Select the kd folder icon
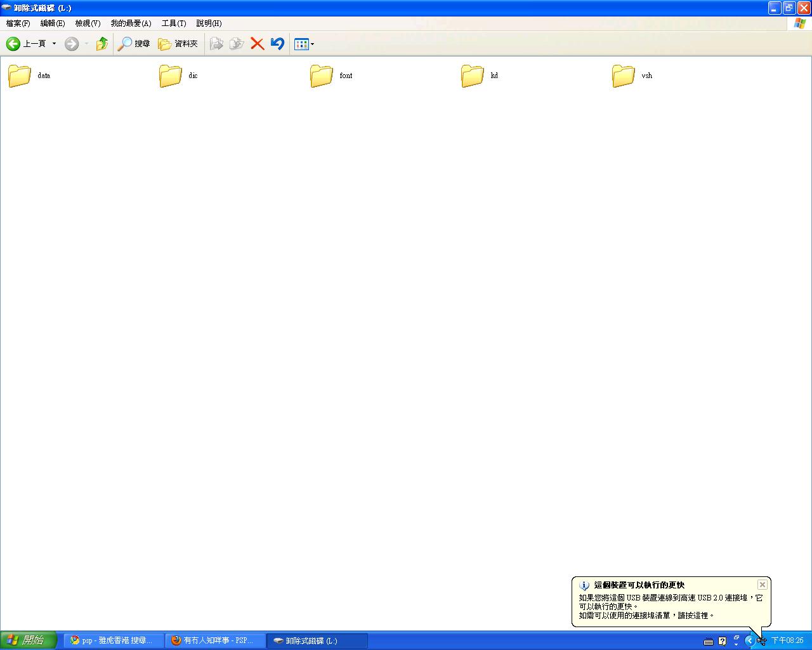This screenshot has height=650, width=812. pos(473,76)
